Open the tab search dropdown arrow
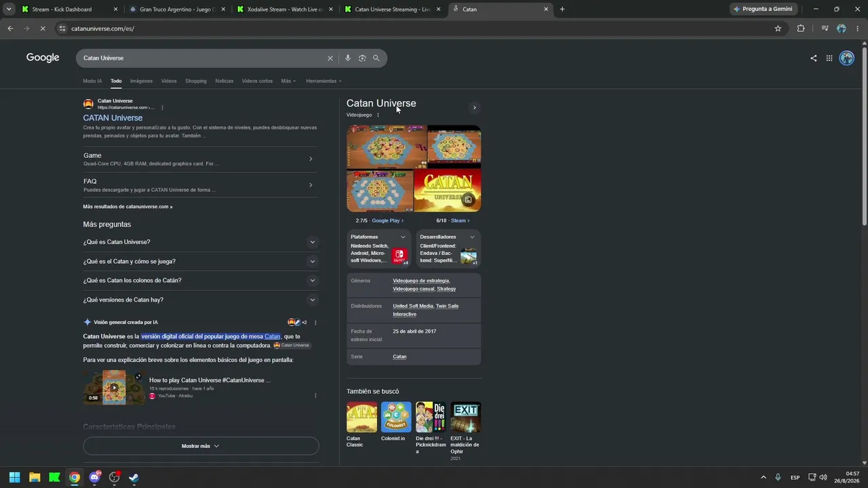 (x=9, y=9)
